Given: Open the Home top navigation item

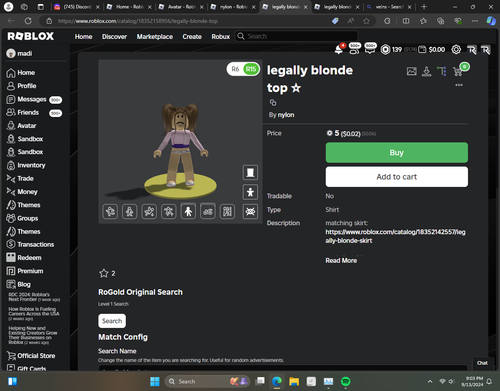Looking at the screenshot, I should coord(83,36).
